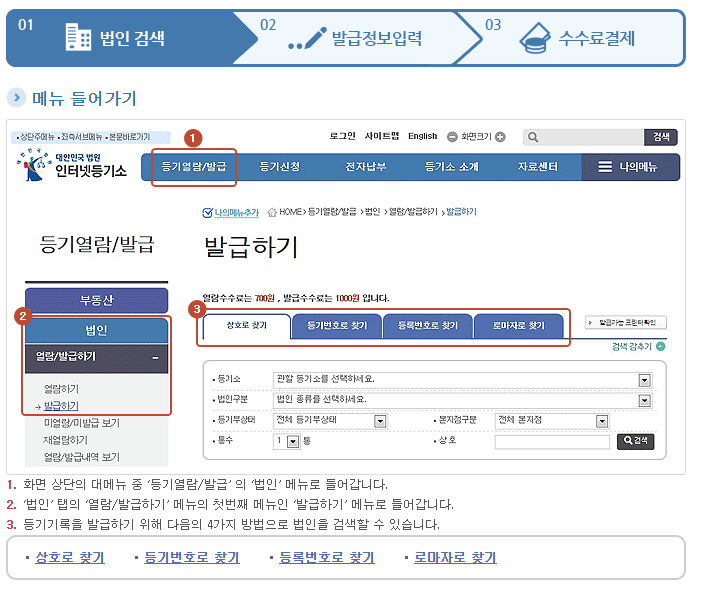
Task: Select the 상호로 찾기 tab
Action: click(x=247, y=325)
